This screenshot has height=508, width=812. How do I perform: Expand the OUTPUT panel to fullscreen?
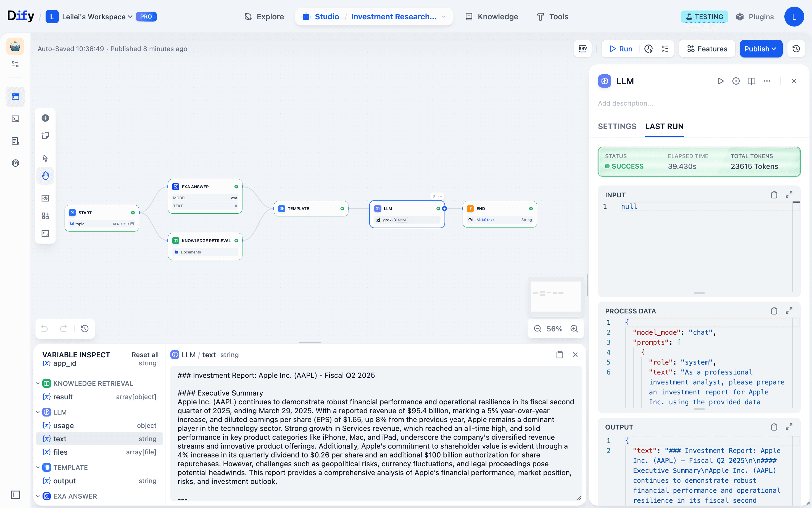tap(789, 427)
